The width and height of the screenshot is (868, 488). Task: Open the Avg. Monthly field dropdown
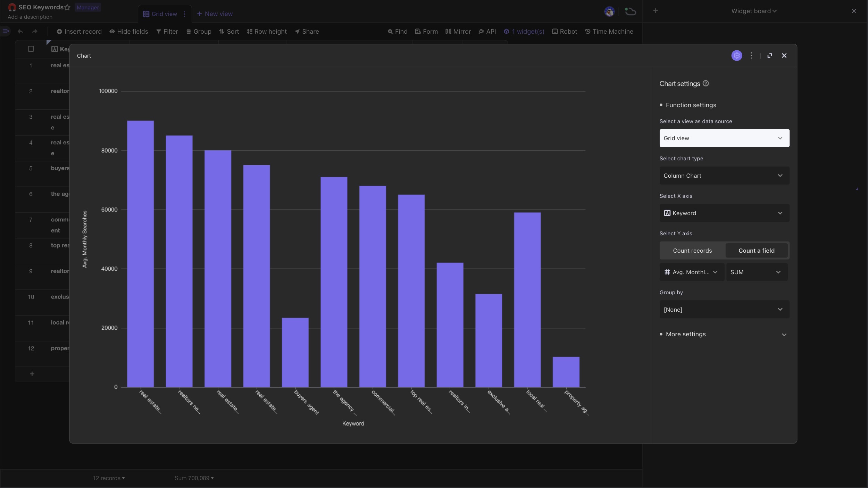692,272
